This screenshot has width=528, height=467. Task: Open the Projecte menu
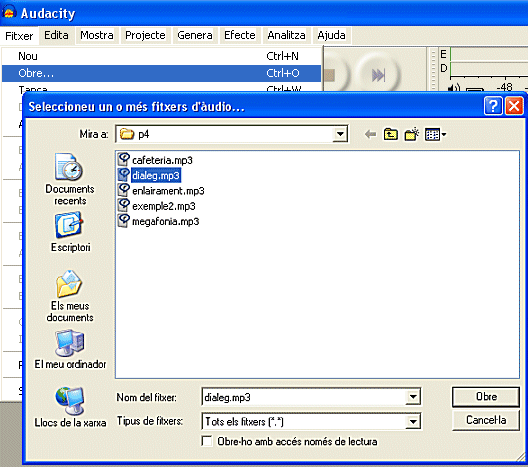(145, 35)
